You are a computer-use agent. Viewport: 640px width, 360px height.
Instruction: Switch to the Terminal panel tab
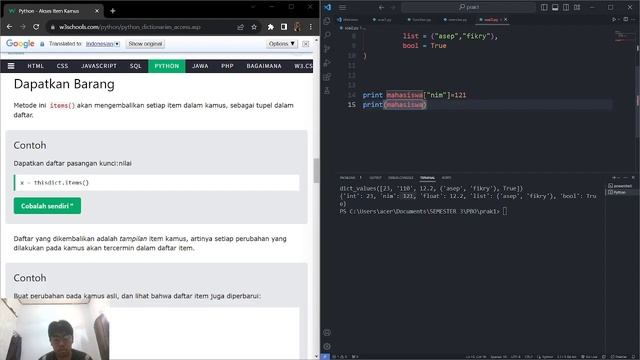(427, 178)
